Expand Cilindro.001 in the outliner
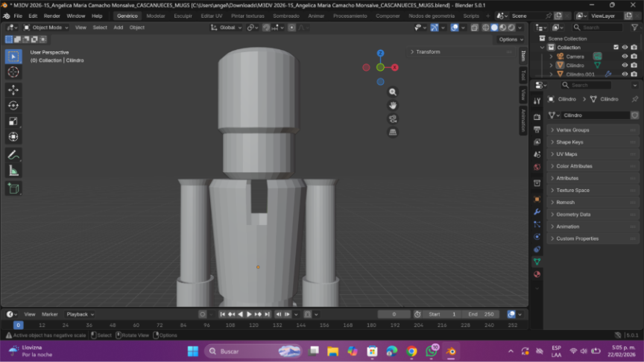644x362 pixels. (551, 74)
